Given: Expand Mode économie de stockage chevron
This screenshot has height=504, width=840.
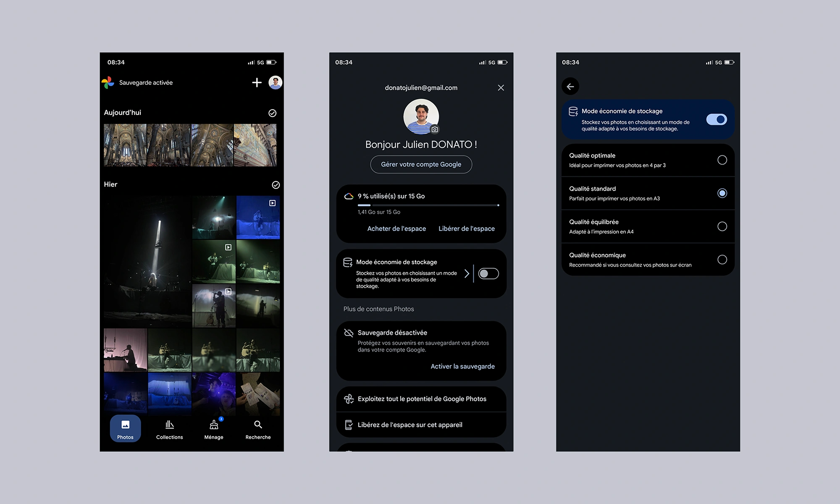Looking at the screenshot, I should pos(467,273).
